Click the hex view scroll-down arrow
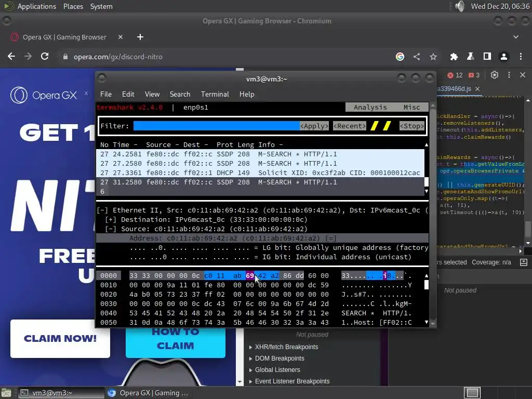Screen dimensions: 532x399 [427, 322]
